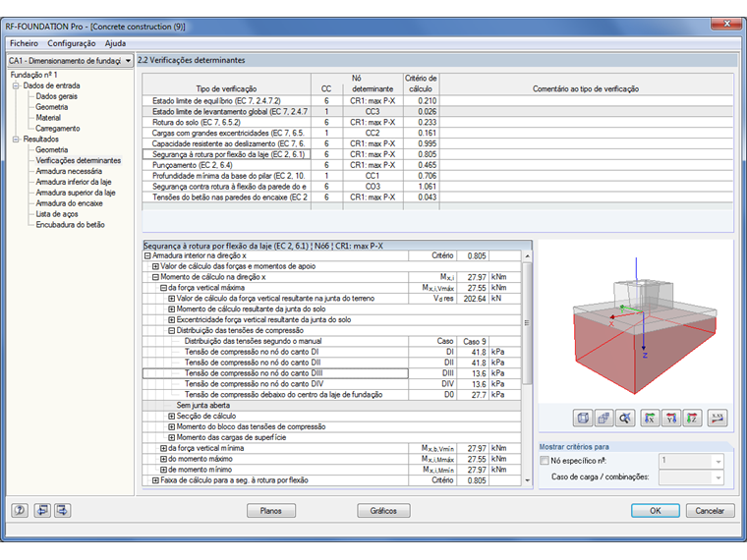Collapse 'Armadura interior na direção x' row
The width and height of the screenshot is (747, 560).
(147, 255)
